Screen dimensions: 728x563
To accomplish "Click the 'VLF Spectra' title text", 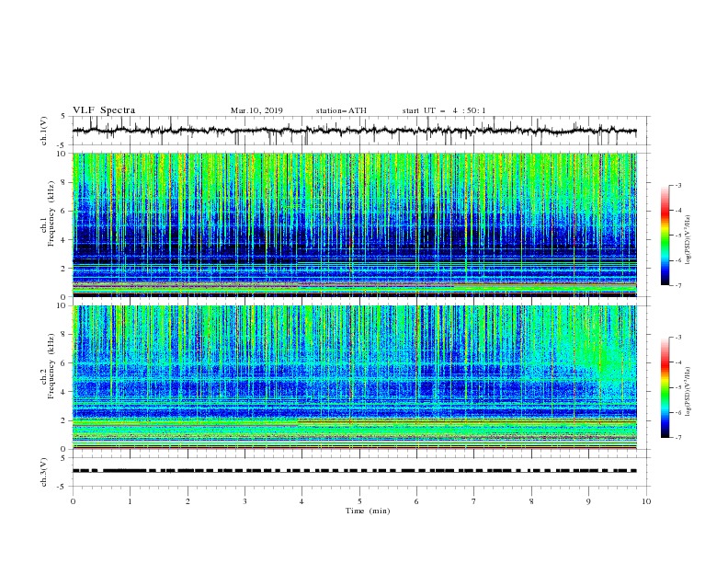I will click(104, 110).
